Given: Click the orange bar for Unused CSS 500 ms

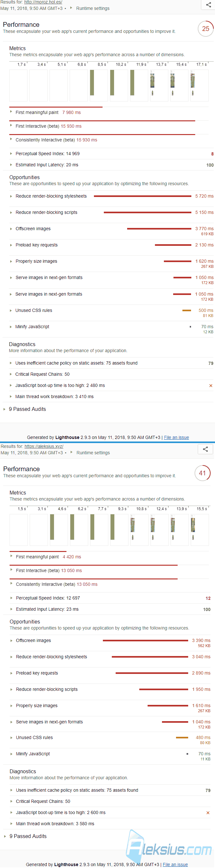Looking at the screenshot, I should pyautogui.click(x=187, y=310).
